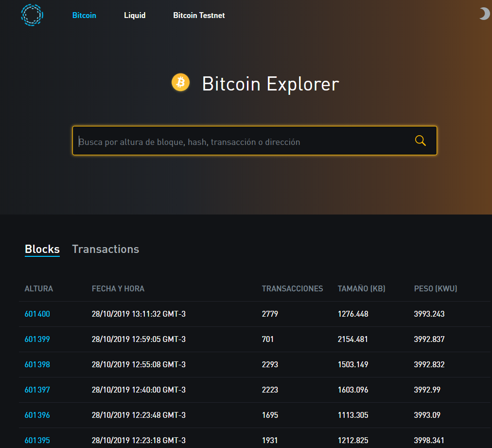Click weight value 3998.341
Image resolution: width=492 pixels, height=448 pixels.
(x=429, y=441)
